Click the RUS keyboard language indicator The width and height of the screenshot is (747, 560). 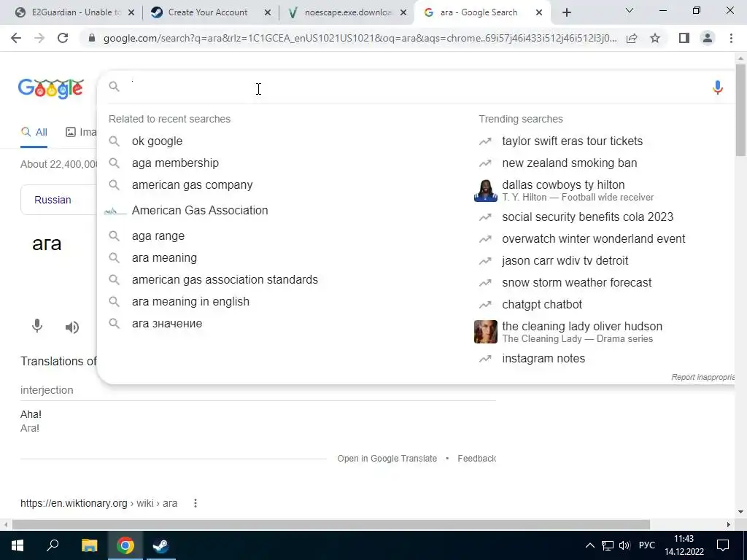point(646,545)
